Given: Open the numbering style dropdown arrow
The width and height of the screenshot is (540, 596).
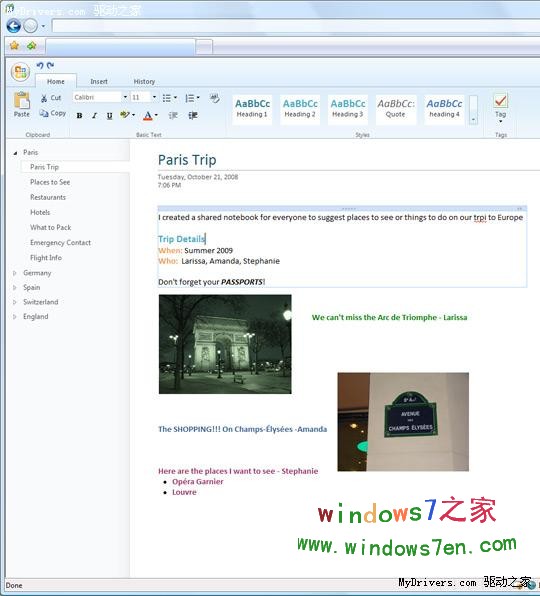Looking at the screenshot, I should (198, 98).
